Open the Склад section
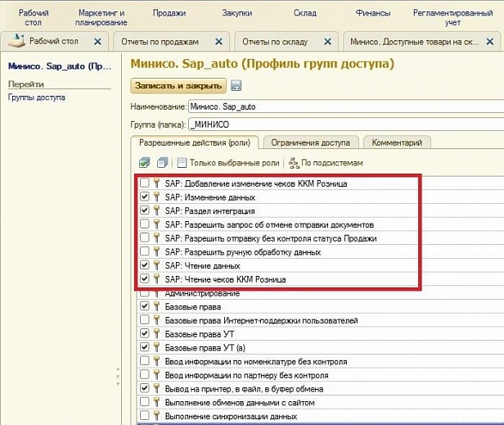Viewport: 504px width, 425px height. coord(305,13)
